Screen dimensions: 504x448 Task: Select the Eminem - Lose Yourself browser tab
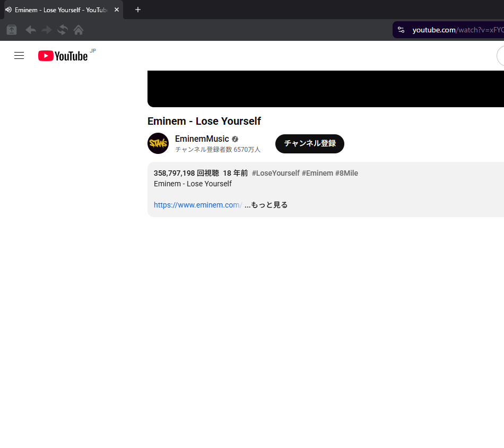(64, 10)
